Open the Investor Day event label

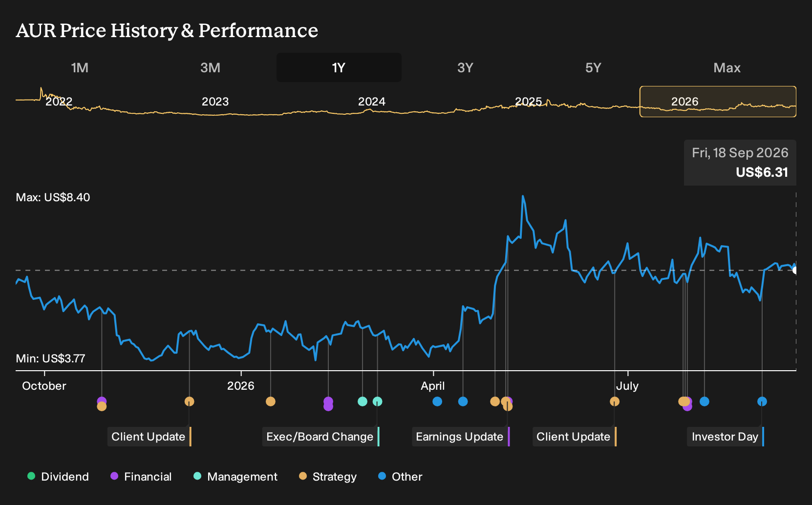[x=726, y=437]
